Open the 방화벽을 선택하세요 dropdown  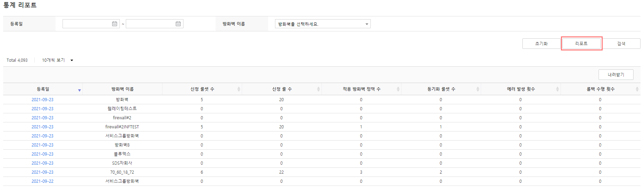pos(323,24)
